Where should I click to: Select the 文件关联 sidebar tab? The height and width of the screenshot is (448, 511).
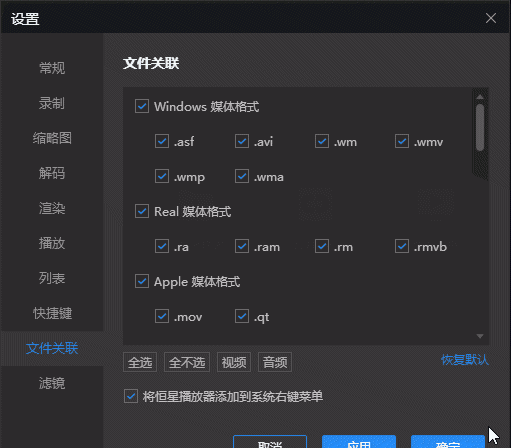(52, 348)
